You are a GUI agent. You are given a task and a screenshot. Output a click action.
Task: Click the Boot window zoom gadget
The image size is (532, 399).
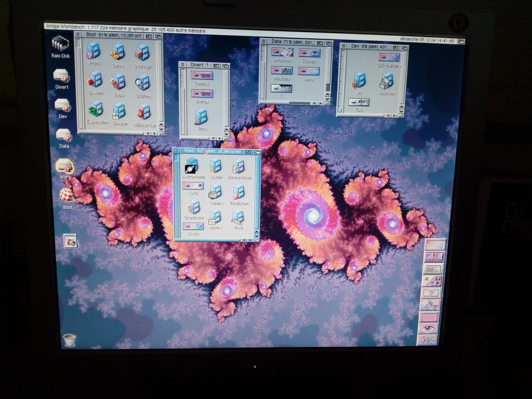(x=149, y=36)
